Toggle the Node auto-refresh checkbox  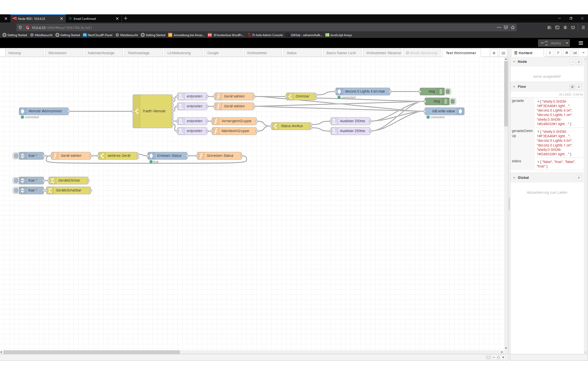572,62
